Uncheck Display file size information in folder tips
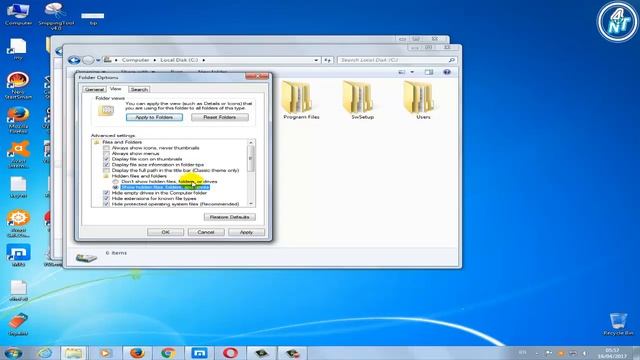The height and width of the screenshot is (360, 640). tap(107, 164)
